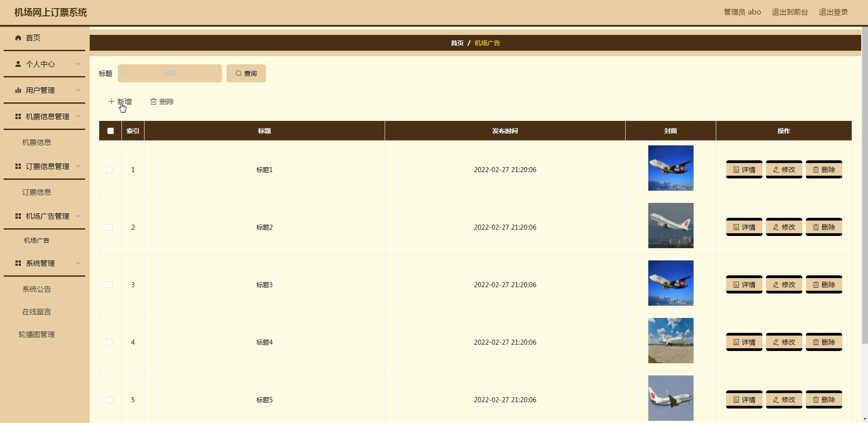Image resolution: width=868 pixels, height=423 pixels.
Task: Click the 查询 search button
Action: point(246,73)
